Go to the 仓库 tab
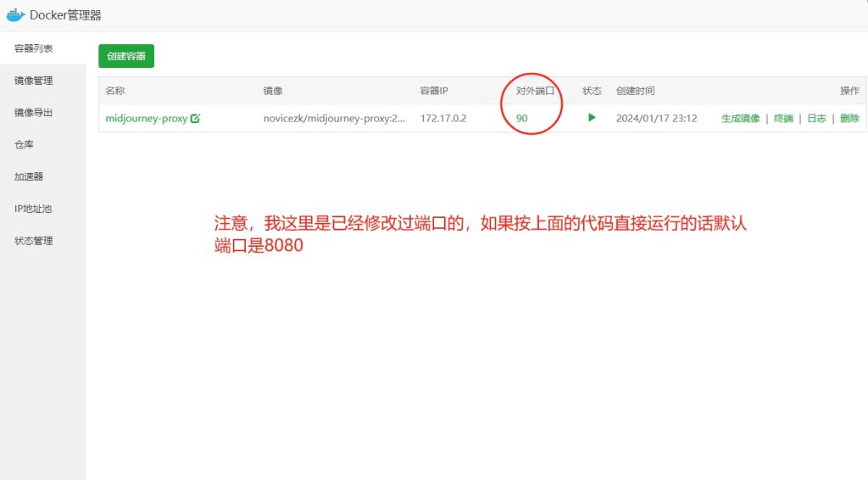Screen dimensions: 868x480 (43, 144)
